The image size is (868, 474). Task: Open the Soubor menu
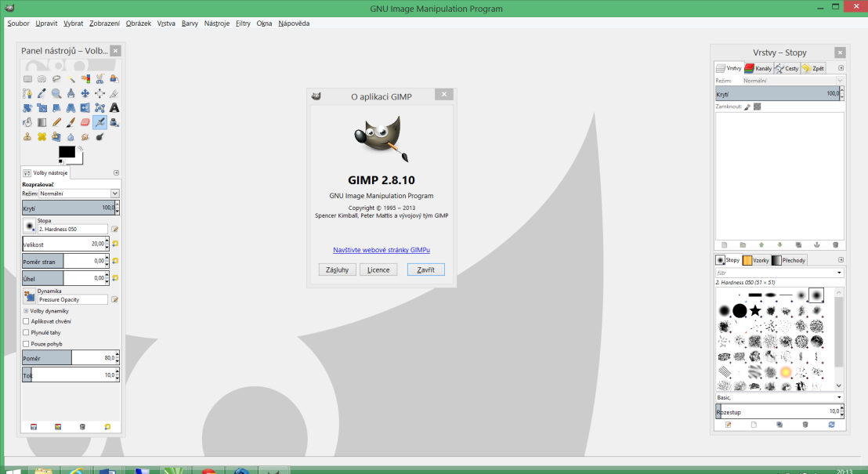[x=18, y=24]
